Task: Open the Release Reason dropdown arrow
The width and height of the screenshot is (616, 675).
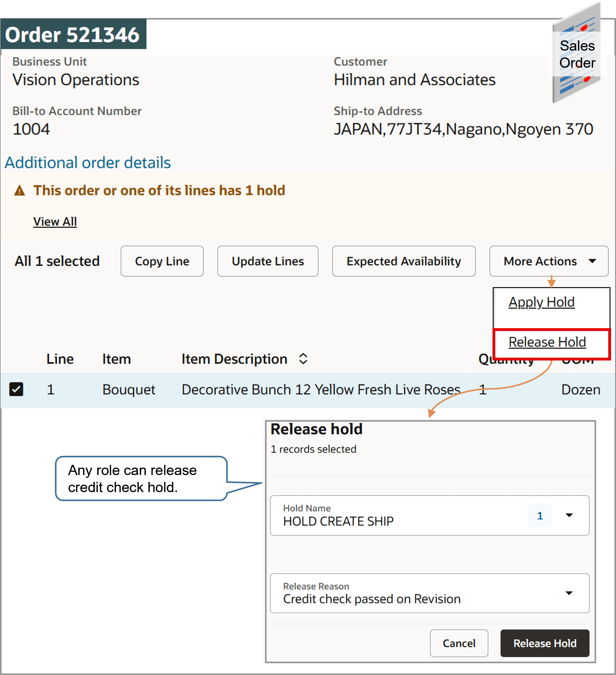Action: (x=569, y=593)
